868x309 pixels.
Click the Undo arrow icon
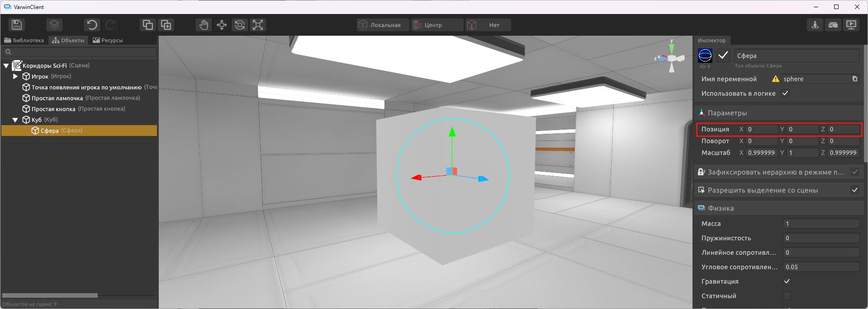click(92, 25)
